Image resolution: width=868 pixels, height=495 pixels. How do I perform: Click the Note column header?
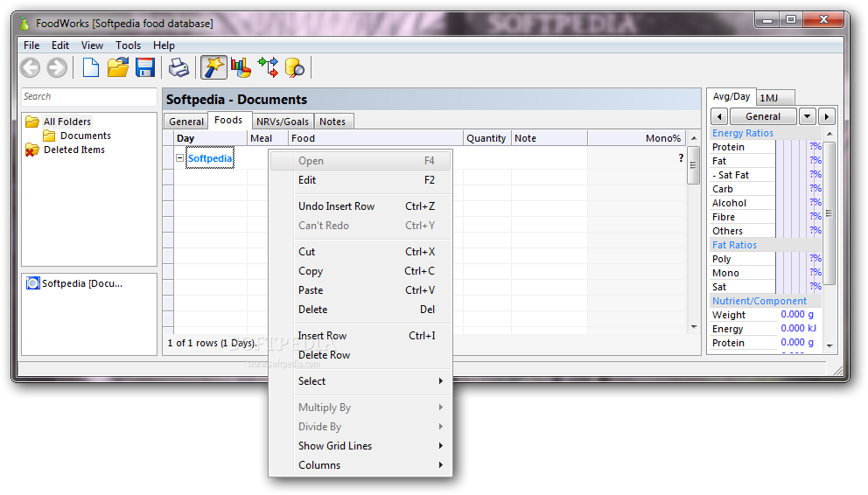549,138
